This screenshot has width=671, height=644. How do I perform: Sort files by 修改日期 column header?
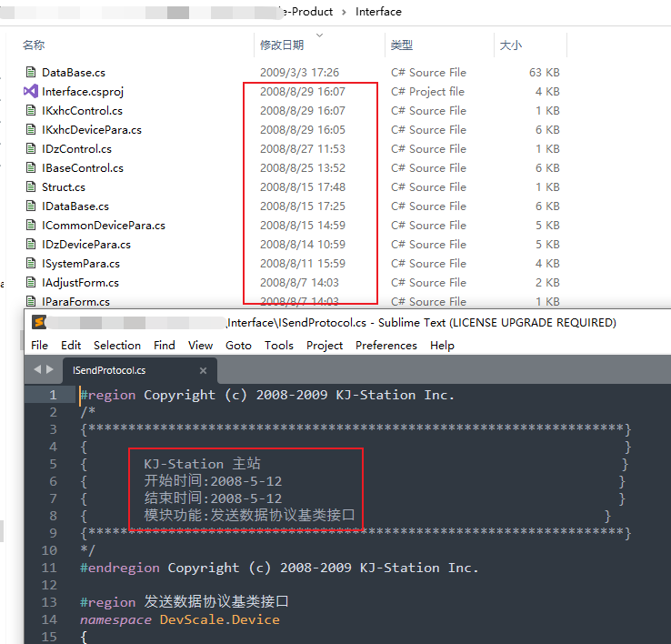click(x=282, y=45)
